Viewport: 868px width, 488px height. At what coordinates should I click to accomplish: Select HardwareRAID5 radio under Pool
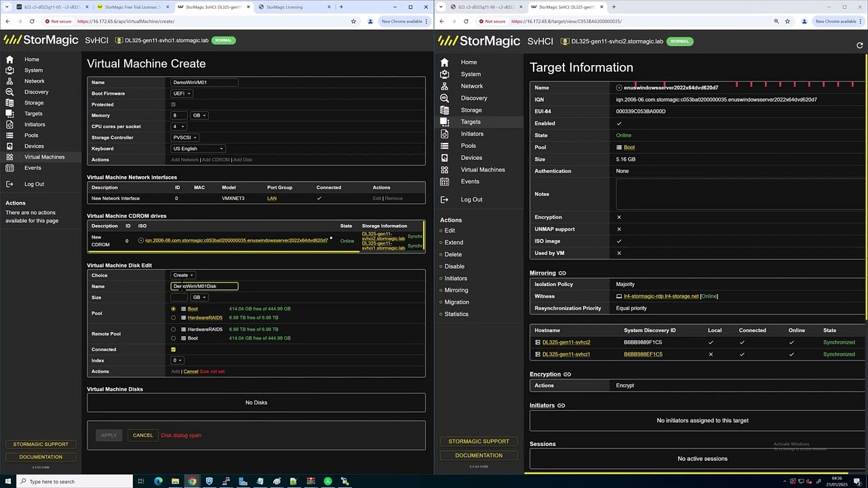coord(174,318)
